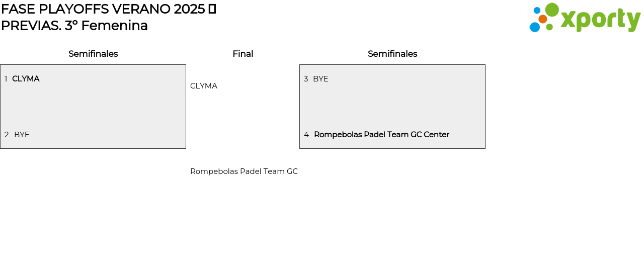The height and width of the screenshot is (275, 644).
Task: Click BYE entry in semifinal slot 3
Action: (320, 79)
